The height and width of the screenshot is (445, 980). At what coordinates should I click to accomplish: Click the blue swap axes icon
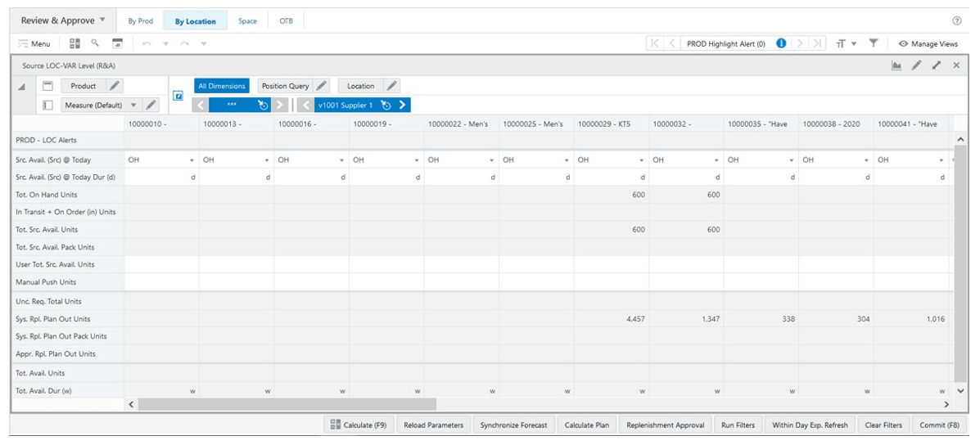(x=179, y=96)
